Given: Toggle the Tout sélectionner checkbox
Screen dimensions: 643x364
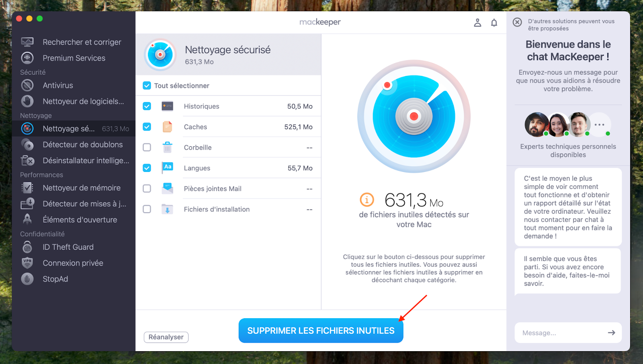Looking at the screenshot, I should [x=147, y=85].
